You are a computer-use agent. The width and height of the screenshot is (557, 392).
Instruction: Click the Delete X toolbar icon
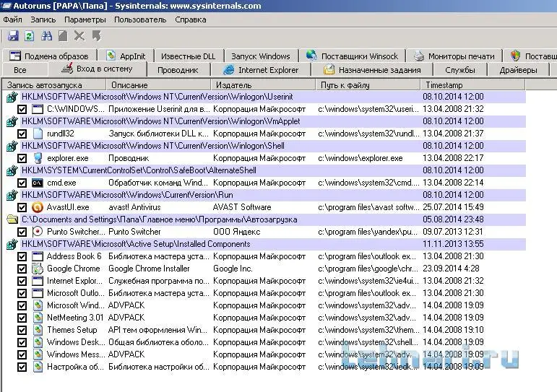[x=79, y=36]
